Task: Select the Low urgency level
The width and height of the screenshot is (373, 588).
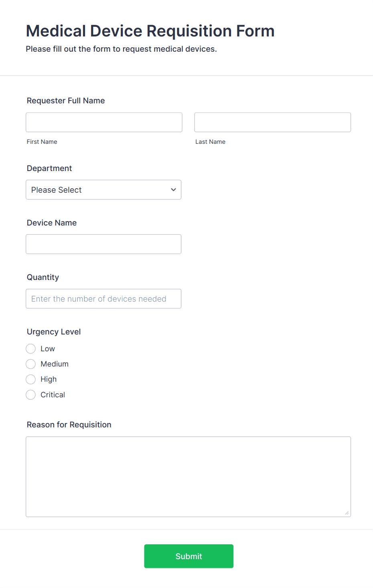Action: [30, 348]
